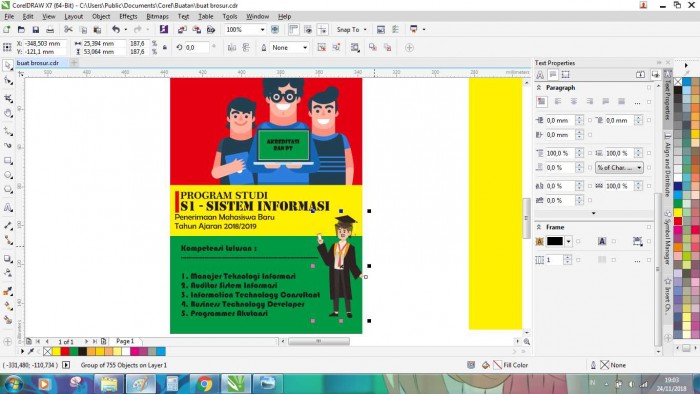Collapse the Paragraph section
The width and height of the screenshot is (700, 394).
[x=539, y=88]
